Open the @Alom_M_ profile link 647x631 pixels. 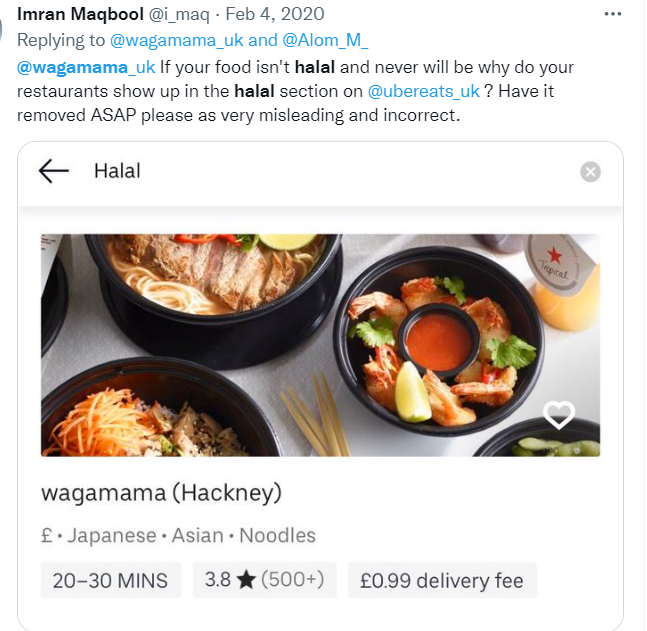click(325, 40)
